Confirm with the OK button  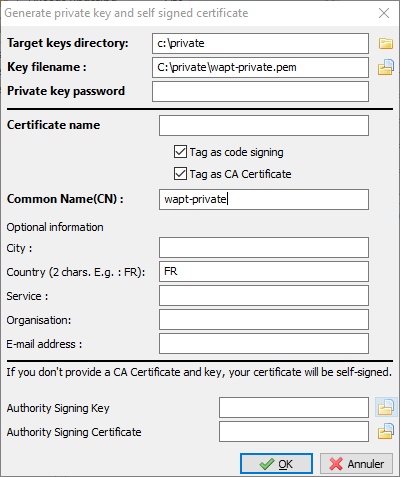click(x=276, y=463)
